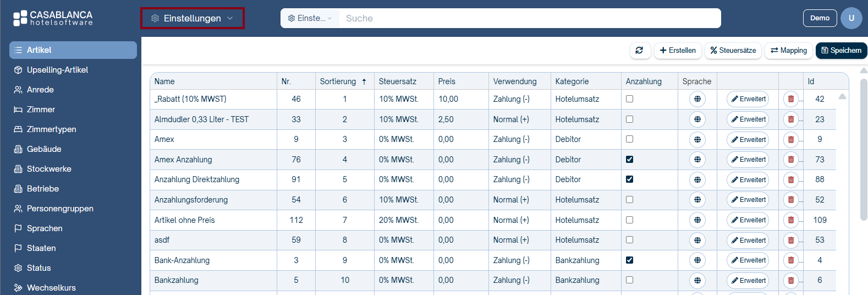Click the Erstellen button
This screenshot has width=868, height=295.
[x=678, y=50]
